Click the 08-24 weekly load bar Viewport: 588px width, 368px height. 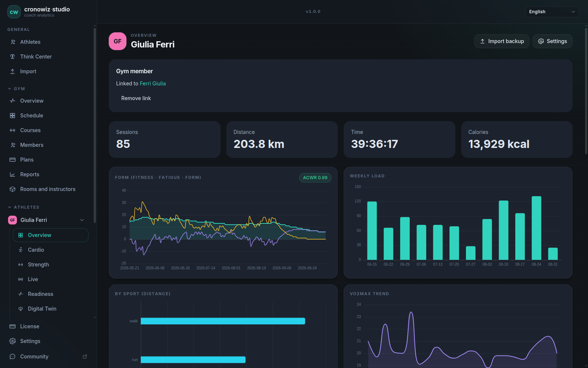click(536, 228)
